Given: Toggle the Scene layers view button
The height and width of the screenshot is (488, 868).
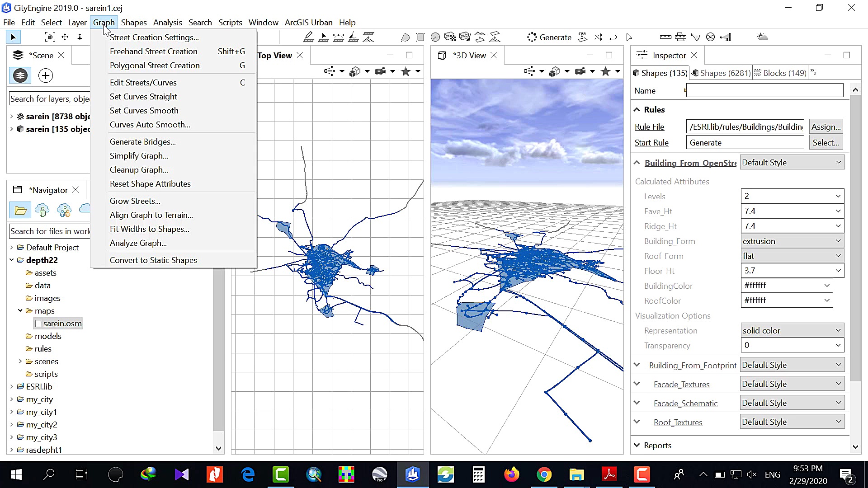Looking at the screenshot, I should tap(20, 75).
